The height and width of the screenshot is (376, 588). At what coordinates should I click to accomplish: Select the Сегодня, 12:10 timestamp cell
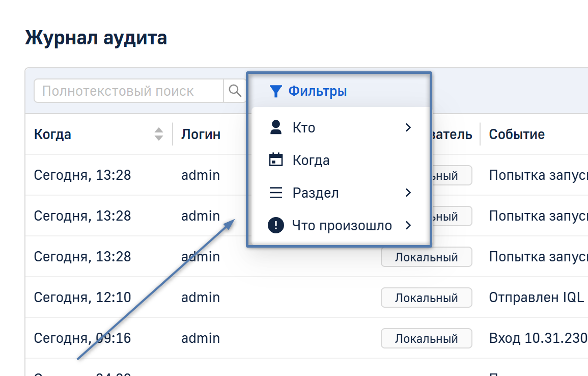pos(82,298)
